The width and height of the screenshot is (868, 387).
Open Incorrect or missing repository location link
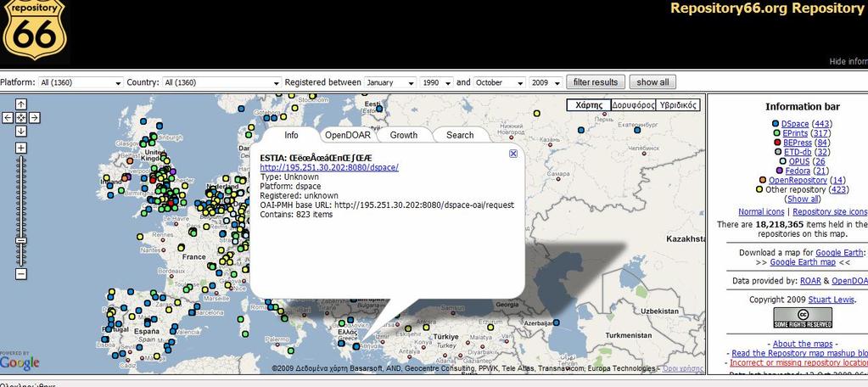click(x=798, y=362)
